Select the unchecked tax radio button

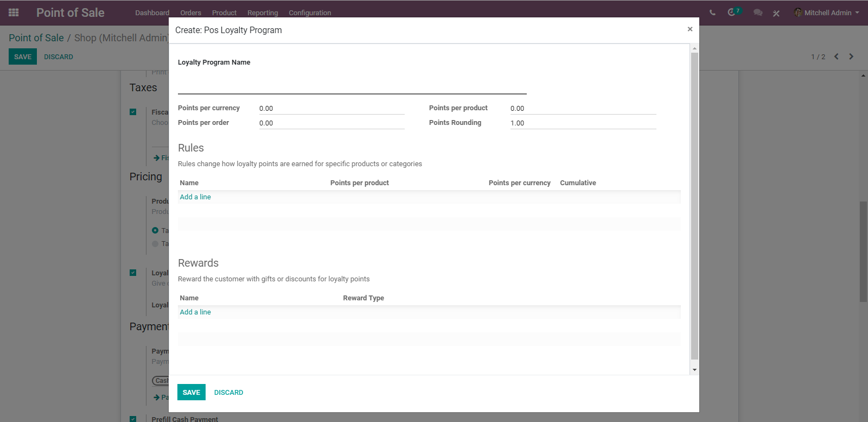coord(155,243)
